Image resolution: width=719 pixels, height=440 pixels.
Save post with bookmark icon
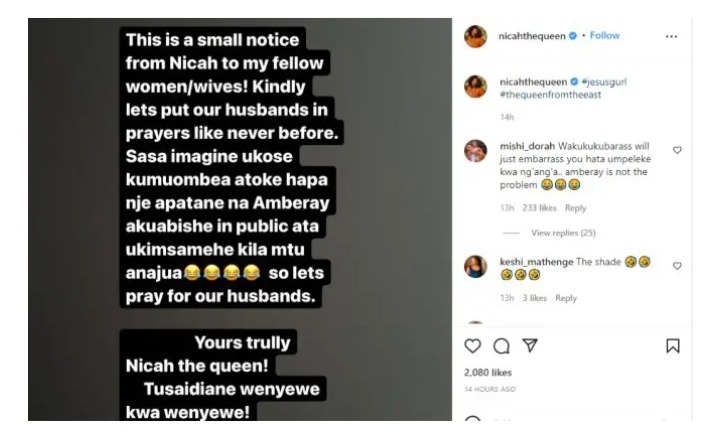point(673,346)
